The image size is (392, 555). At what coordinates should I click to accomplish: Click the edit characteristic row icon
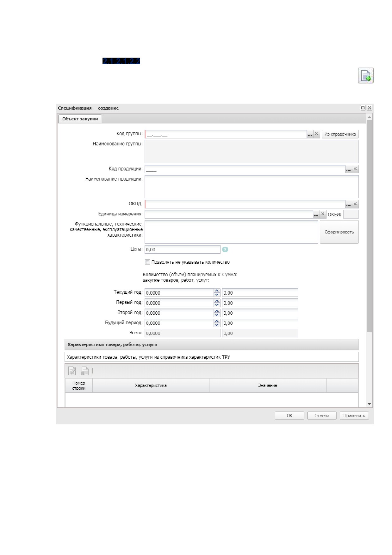(x=72, y=371)
